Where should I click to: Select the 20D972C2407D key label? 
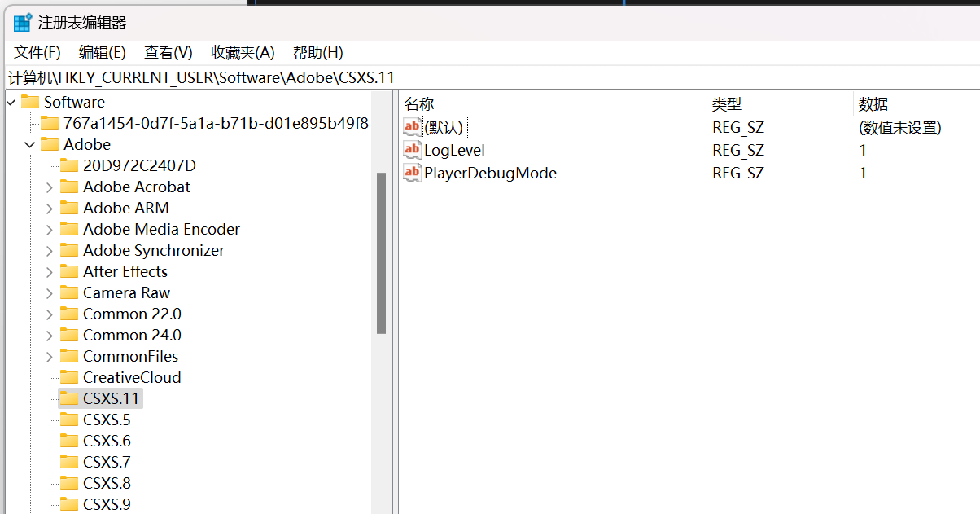click(x=139, y=165)
